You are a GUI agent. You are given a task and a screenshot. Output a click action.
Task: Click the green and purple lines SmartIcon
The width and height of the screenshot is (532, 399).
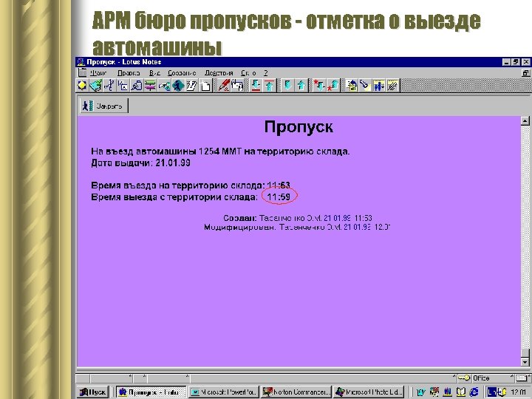(150, 86)
